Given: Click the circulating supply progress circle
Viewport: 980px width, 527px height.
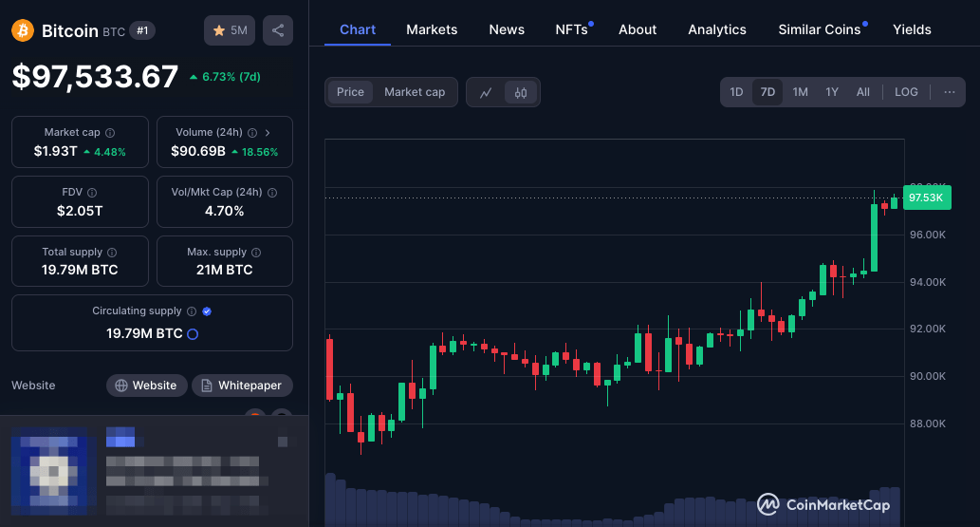Looking at the screenshot, I should (x=193, y=334).
